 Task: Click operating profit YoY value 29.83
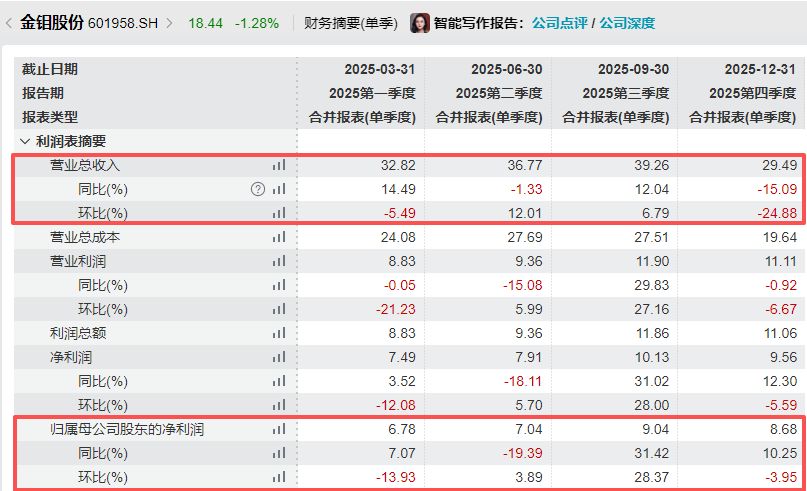[x=652, y=285]
